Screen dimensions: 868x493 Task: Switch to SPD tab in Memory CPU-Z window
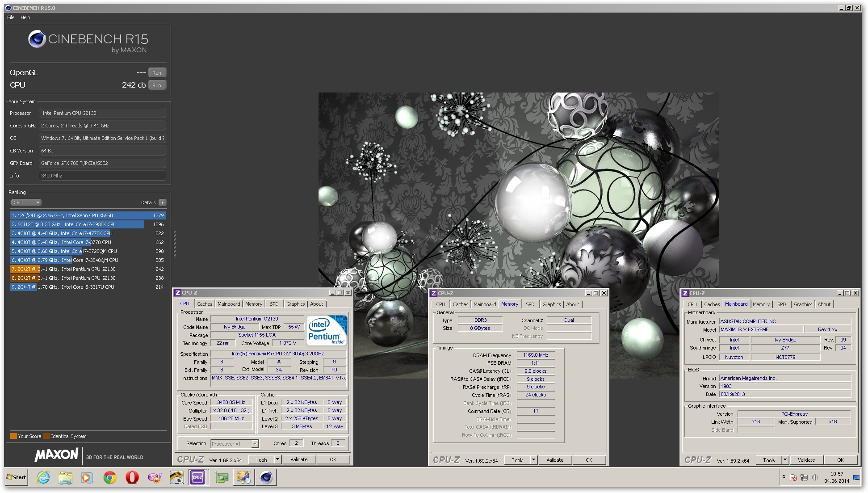(530, 304)
